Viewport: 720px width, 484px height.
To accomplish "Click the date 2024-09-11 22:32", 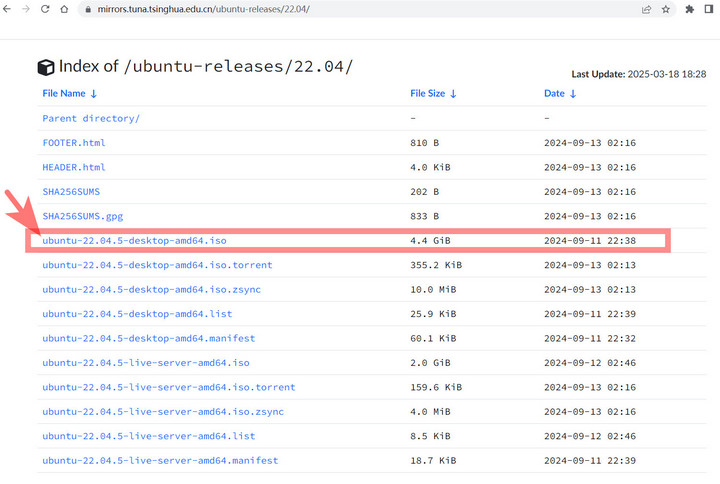I will pyautogui.click(x=590, y=338).
